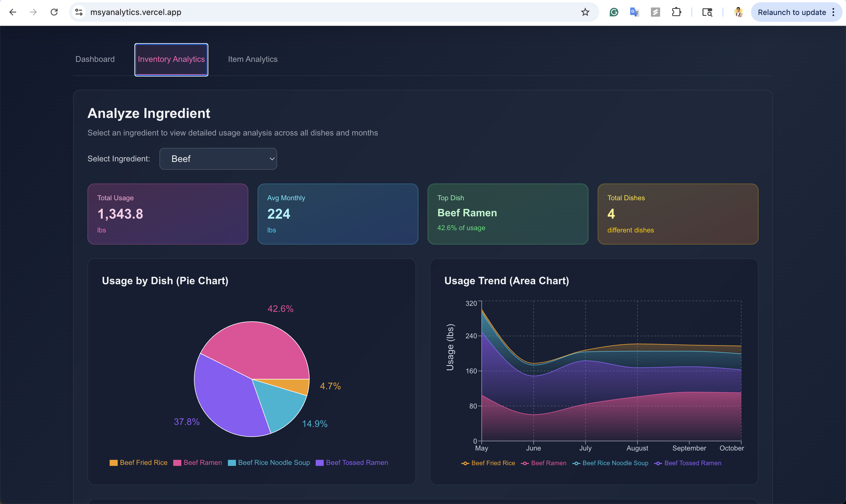Viewport: 846px width, 504px height.
Task: Open the browser profile avatar
Action: (x=738, y=12)
